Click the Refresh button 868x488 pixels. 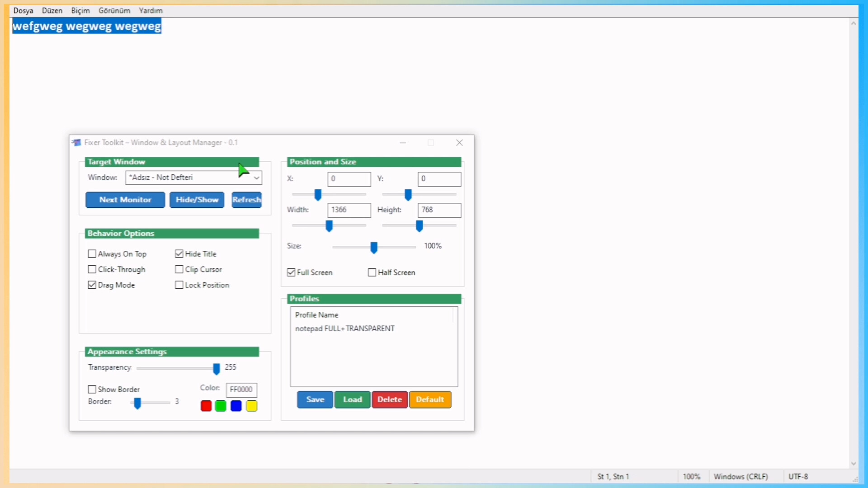[x=246, y=200]
